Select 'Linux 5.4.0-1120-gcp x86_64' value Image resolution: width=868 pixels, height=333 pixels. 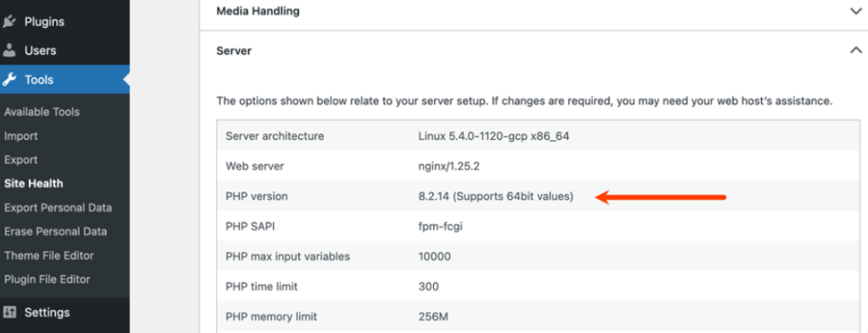494,136
